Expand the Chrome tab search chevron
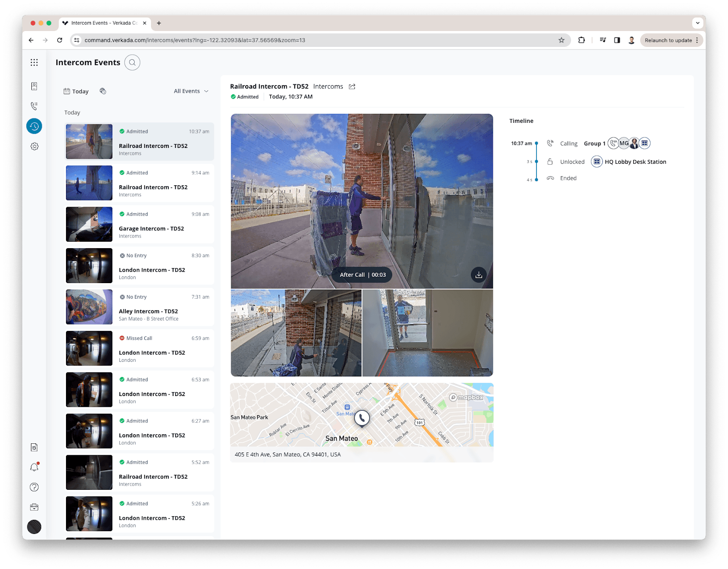 (698, 23)
